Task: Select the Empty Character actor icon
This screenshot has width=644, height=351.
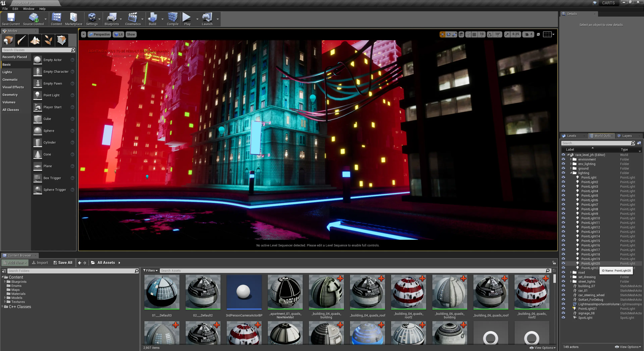Action: 38,72
